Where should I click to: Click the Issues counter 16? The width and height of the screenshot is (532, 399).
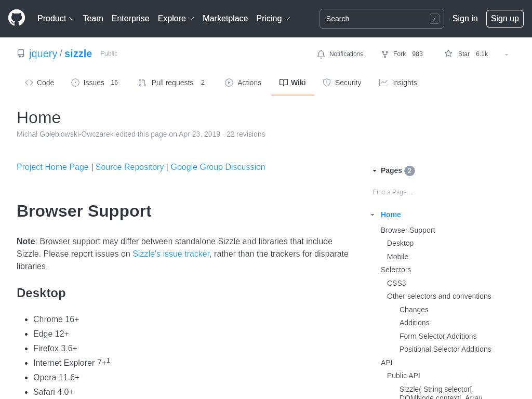click(x=114, y=83)
